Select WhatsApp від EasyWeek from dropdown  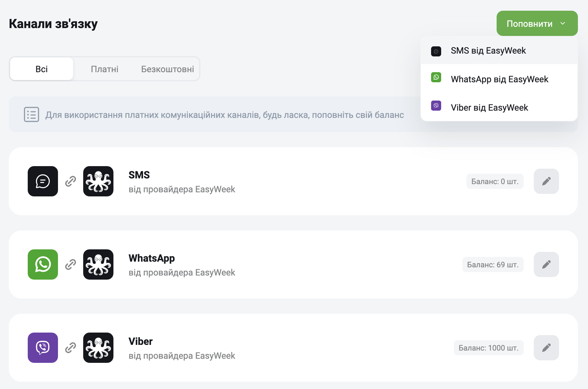(x=499, y=79)
